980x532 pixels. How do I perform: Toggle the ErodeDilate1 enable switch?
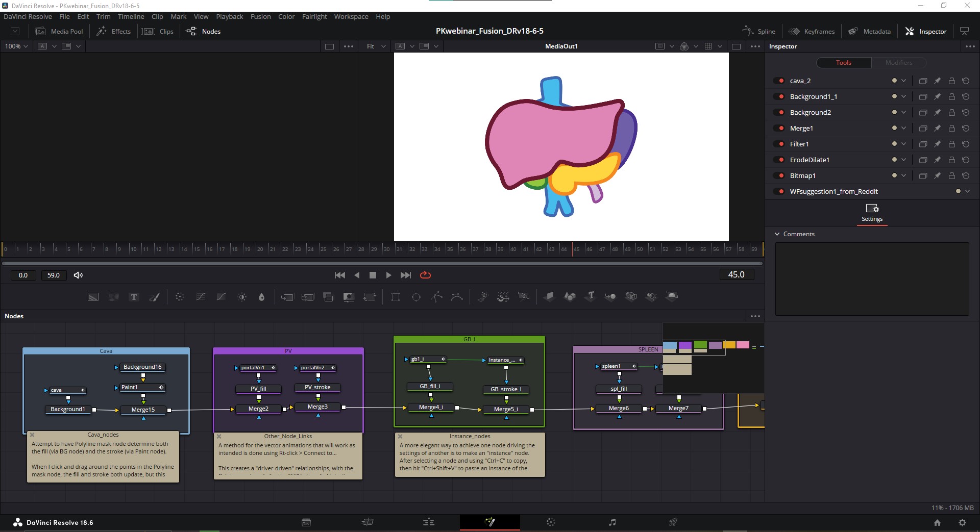[x=779, y=160]
